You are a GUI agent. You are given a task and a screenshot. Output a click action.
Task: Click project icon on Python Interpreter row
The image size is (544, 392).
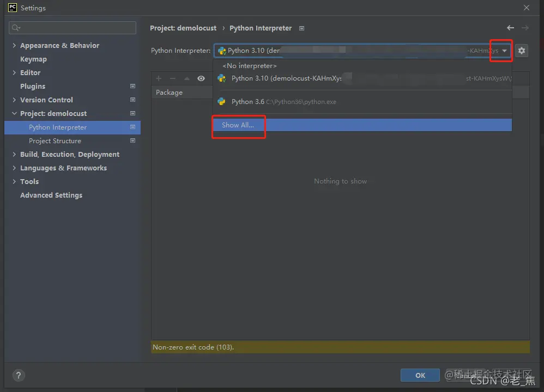[132, 127]
